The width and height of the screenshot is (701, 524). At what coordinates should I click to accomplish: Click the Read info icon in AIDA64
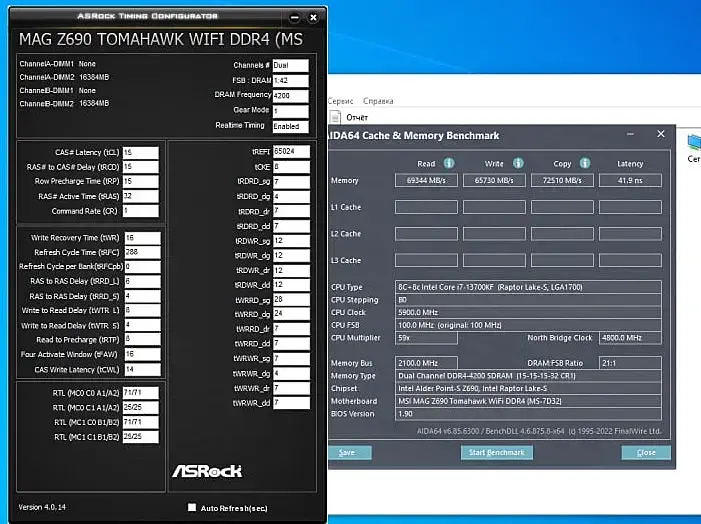449,163
